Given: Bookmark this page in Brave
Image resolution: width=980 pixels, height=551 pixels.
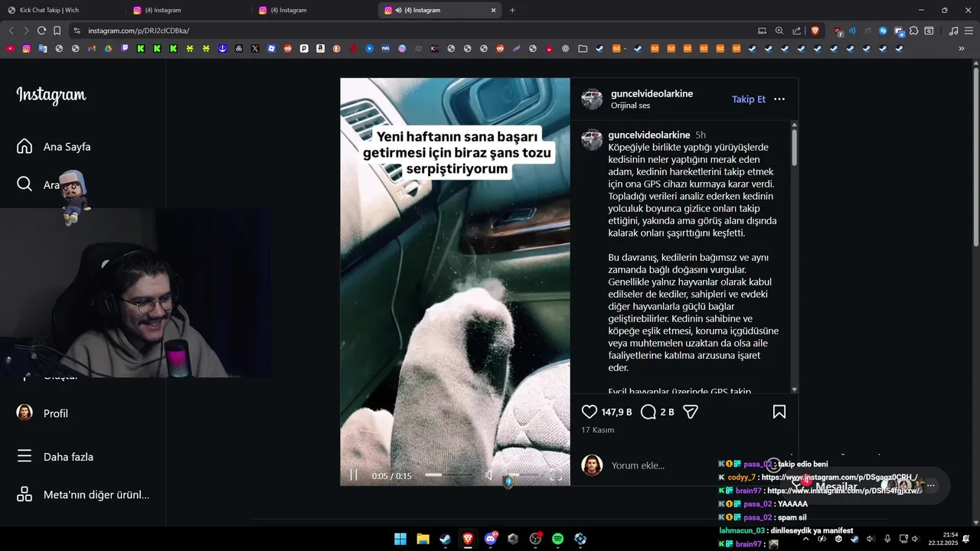Looking at the screenshot, I should coord(57,31).
